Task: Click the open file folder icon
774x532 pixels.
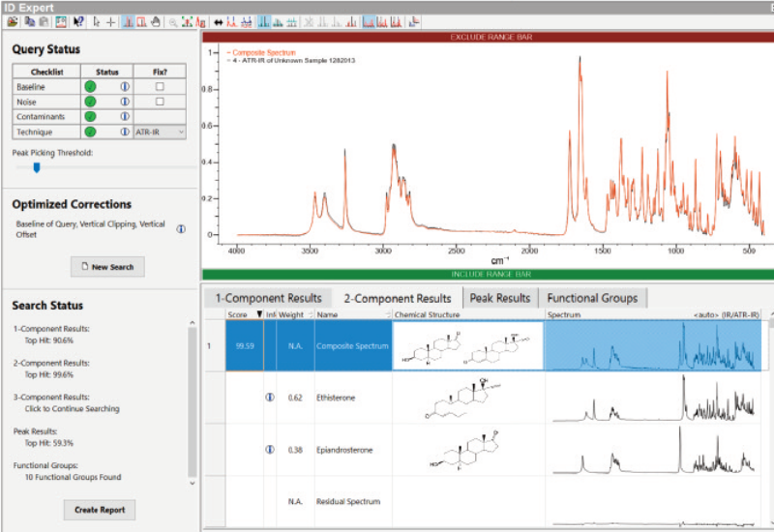Action: tap(12, 21)
